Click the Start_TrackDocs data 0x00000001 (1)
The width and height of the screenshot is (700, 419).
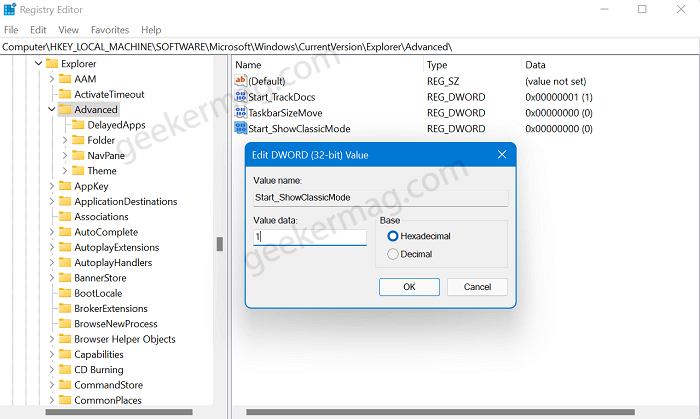[x=559, y=97]
